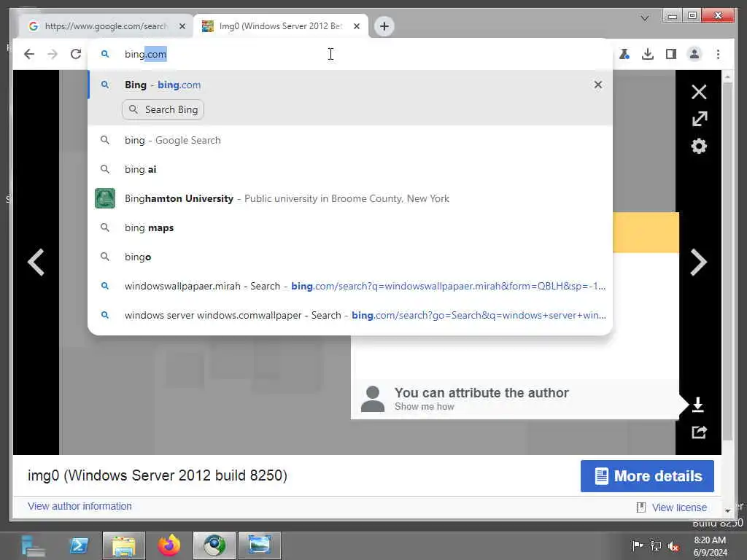
Task: Open the picture viewer taskbar icon
Action: point(260,545)
